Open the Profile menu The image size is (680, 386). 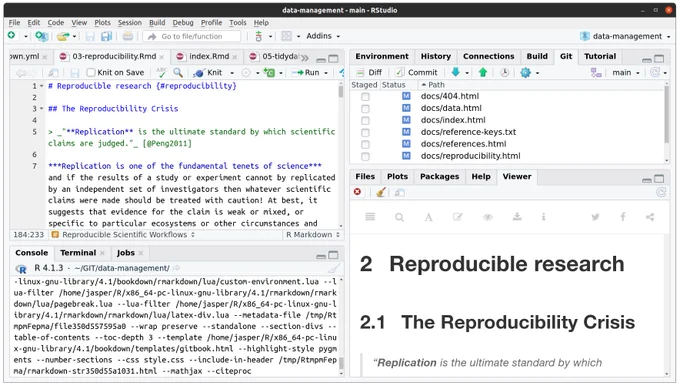coord(211,23)
